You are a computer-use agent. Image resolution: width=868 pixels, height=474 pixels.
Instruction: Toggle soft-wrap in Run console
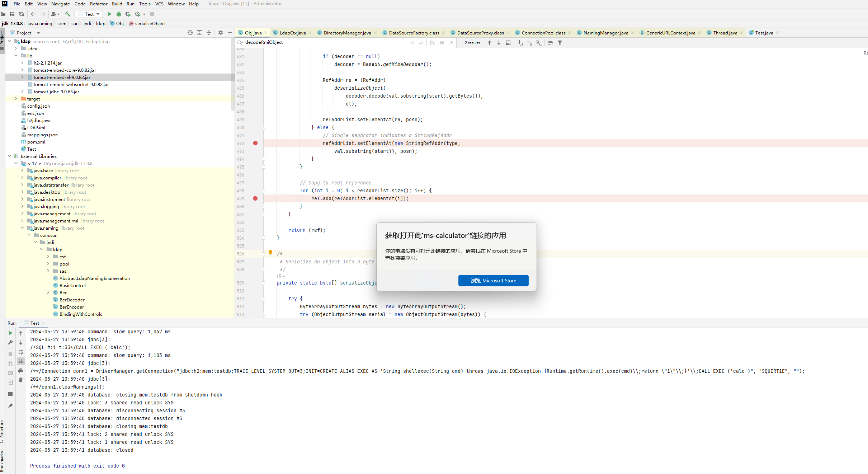pyautogui.click(x=21, y=352)
